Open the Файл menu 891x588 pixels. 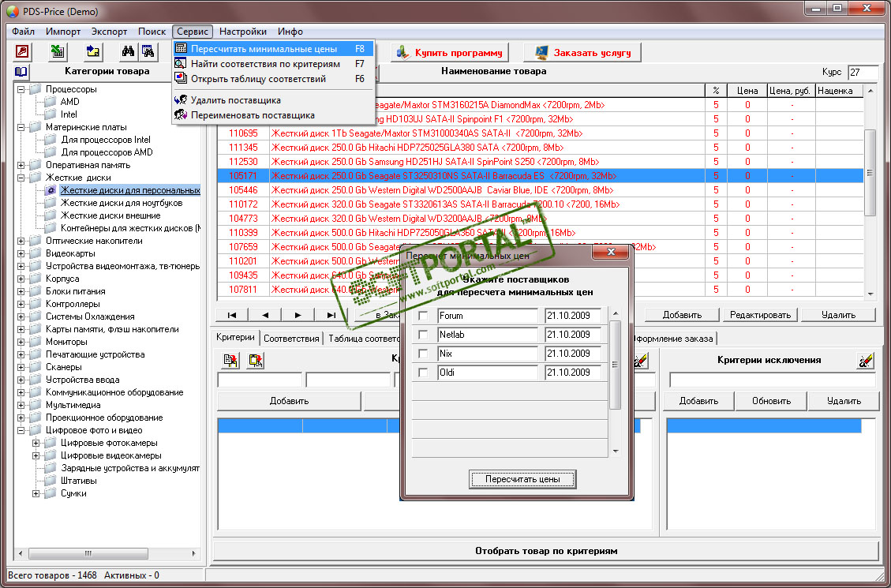[x=24, y=32]
